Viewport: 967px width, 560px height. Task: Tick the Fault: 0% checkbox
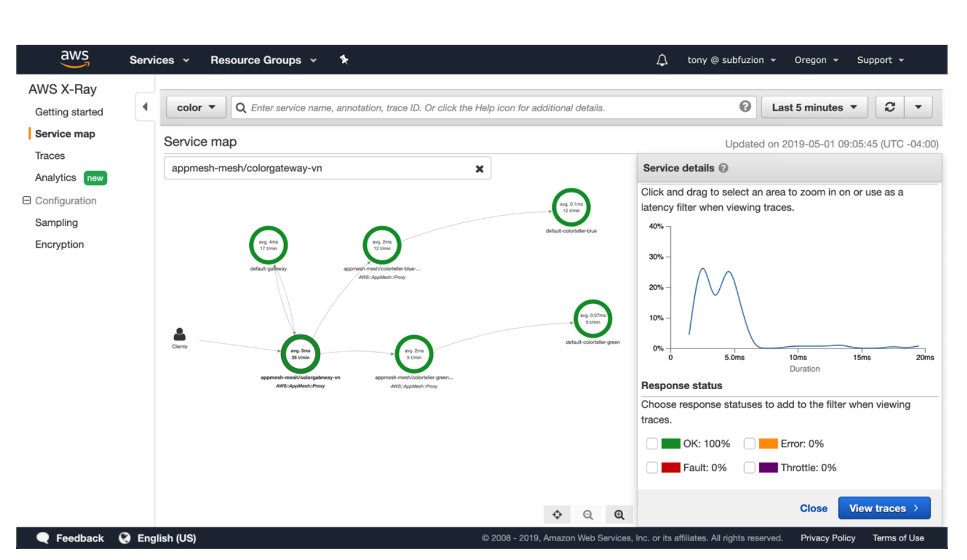click(x=652, y=468)
